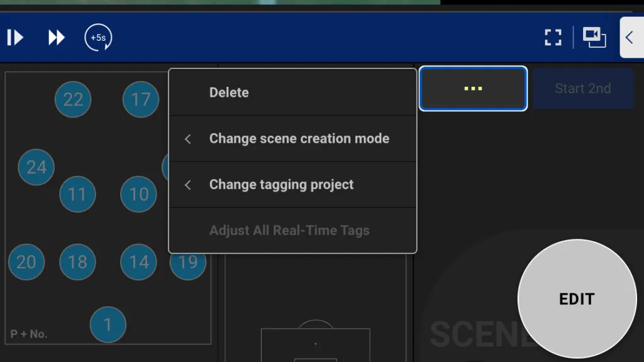644x362 pixels.
Task: Select goalkeeper number 1
Action: (x=108, y=325)
